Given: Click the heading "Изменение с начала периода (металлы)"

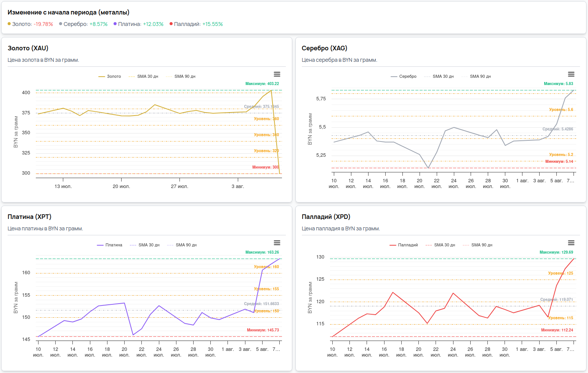Looking at the screenshot, I should pyautogui.click(x=69, y=12).
